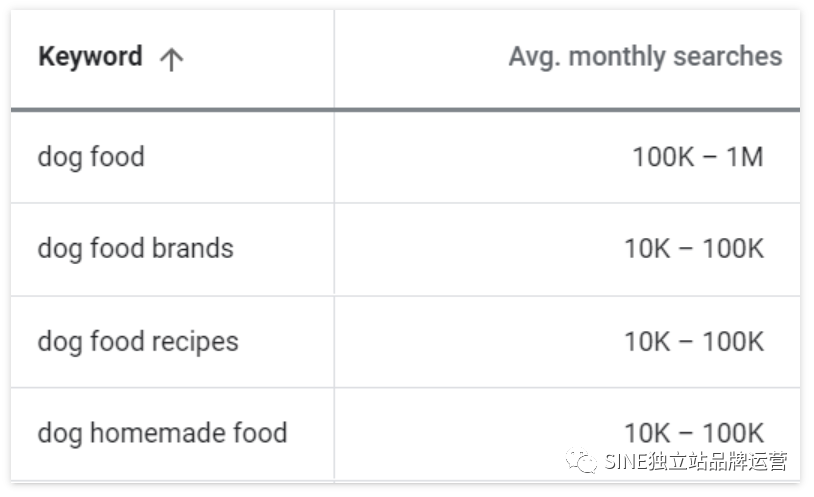Image resolution: width=814 pixels, height=497 pixels.
Task: Click the thick border under the header
Action: point(405,110)
